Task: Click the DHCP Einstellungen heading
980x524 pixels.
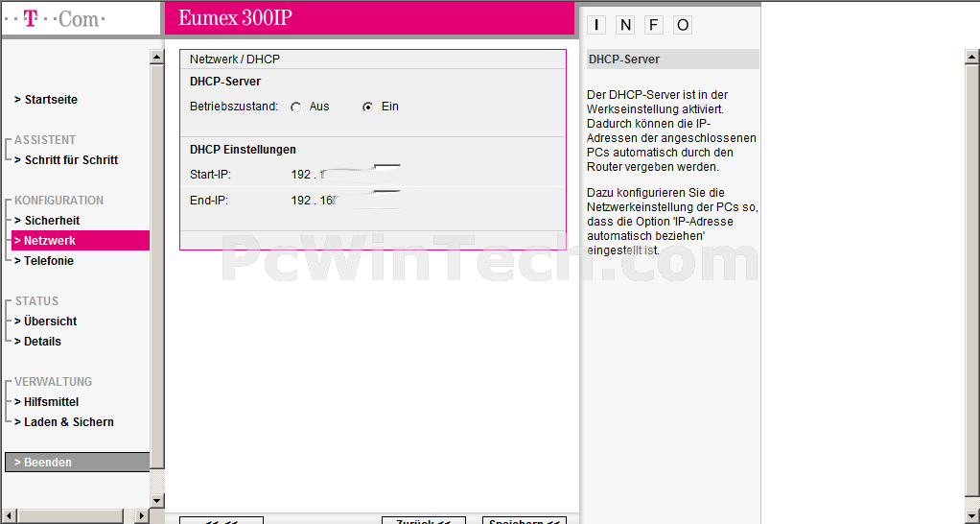Action: pos(244,150)
